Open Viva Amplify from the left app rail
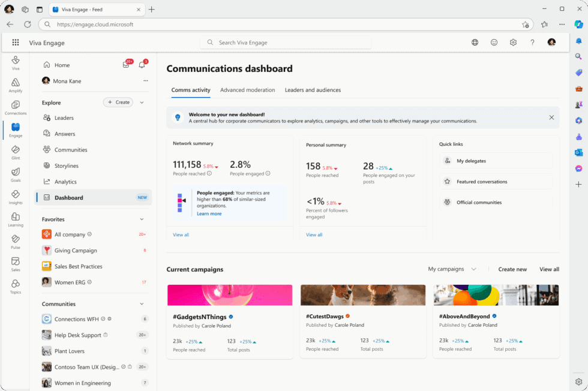This screenshot has height=391, width=588. tap(15, 84)
